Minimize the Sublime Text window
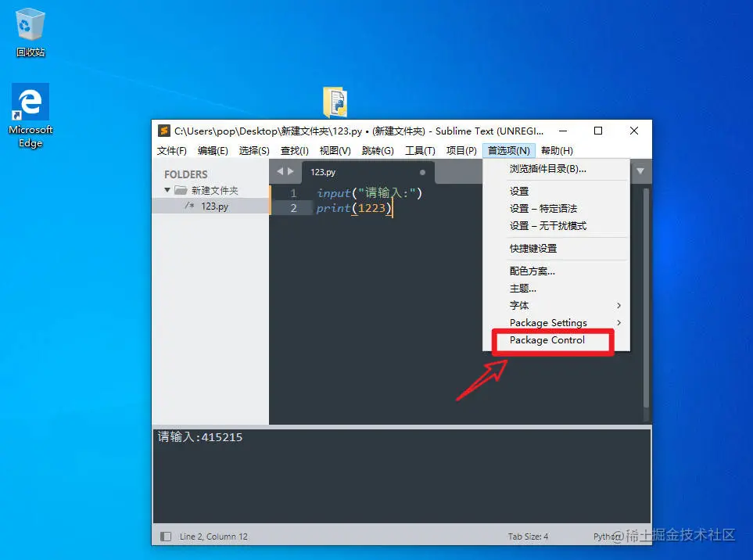 point(563,131)
